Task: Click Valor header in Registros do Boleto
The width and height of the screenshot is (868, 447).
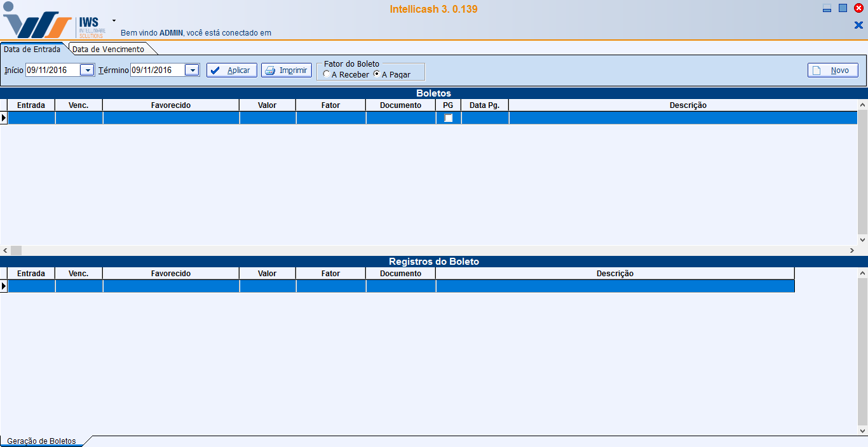Action: [x=268, y=273]
